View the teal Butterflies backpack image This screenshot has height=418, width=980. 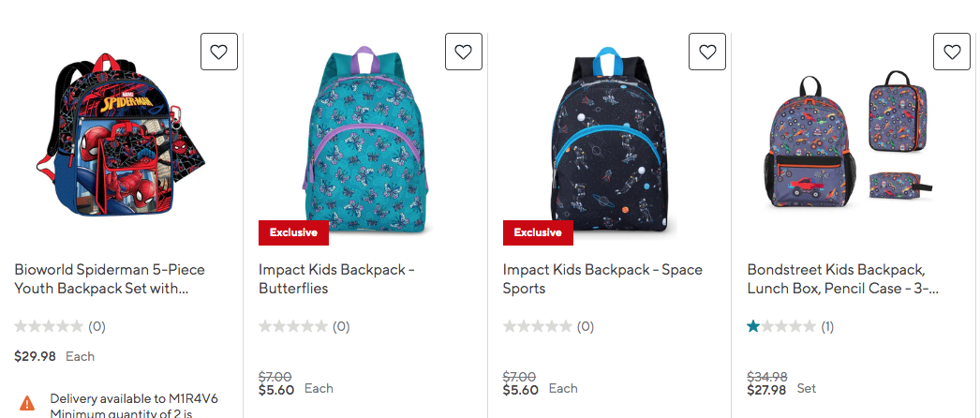click(364, 138)
